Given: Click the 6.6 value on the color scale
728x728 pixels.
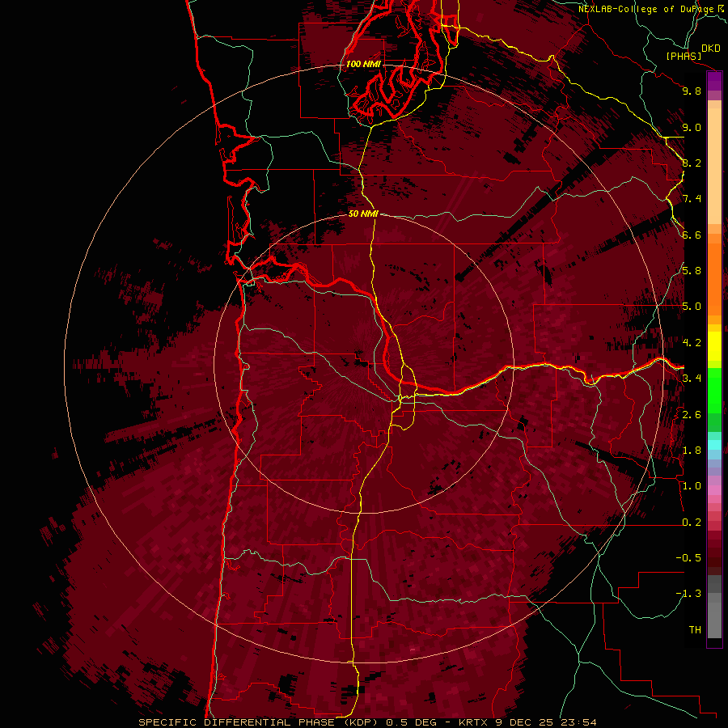Looking at the screenshot, I should [x=692, y=235].
